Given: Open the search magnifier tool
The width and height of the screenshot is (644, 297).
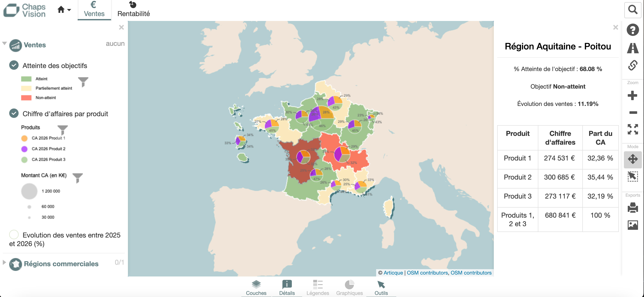Looking at the screenshot, I should [x=632, y=10].
